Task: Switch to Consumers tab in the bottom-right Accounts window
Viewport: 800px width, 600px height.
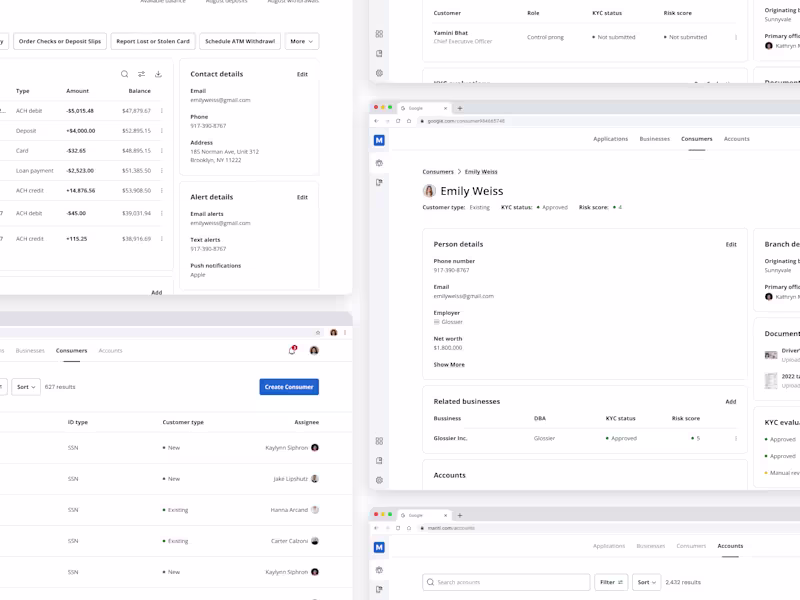Action: coord(691,546)
